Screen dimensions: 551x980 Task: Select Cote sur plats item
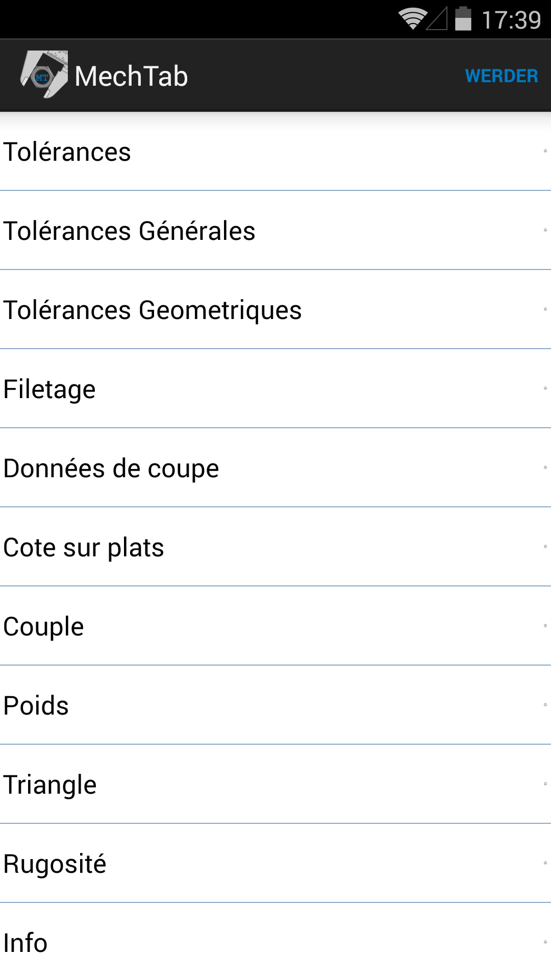(275, 547)
